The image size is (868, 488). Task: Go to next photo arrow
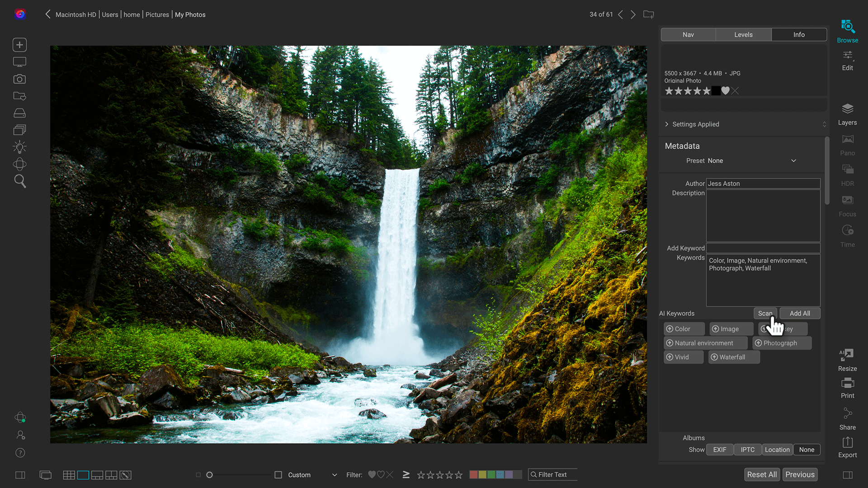pos(633,14)
